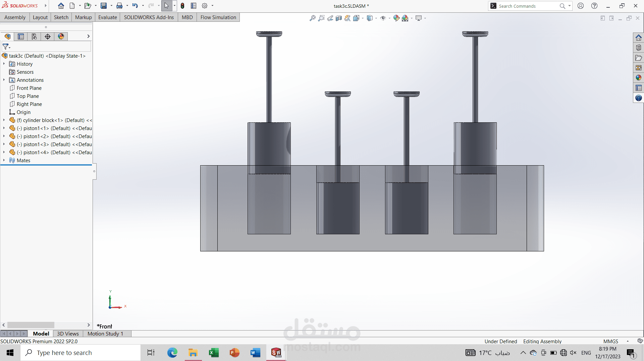Image resolution: width=644 pixels, height=361 pixels.
Task: Create a new document with the New icon
Action: coord(72,6)
